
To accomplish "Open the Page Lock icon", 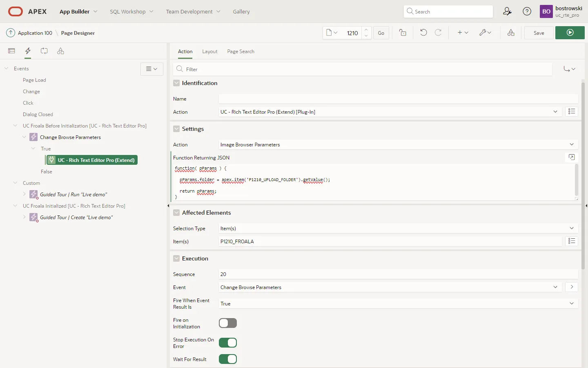I will pos(403,33).
